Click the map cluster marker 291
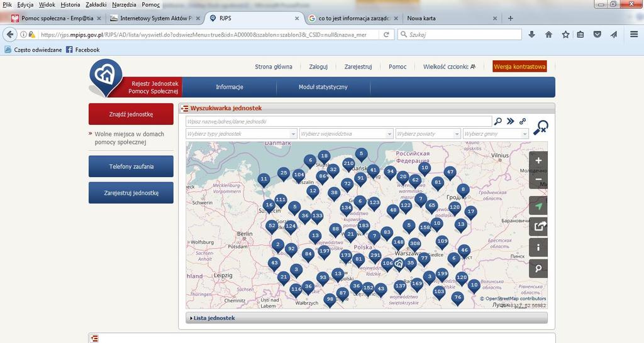This screenshot has height=343, width=644. click(x=375, y=256)
